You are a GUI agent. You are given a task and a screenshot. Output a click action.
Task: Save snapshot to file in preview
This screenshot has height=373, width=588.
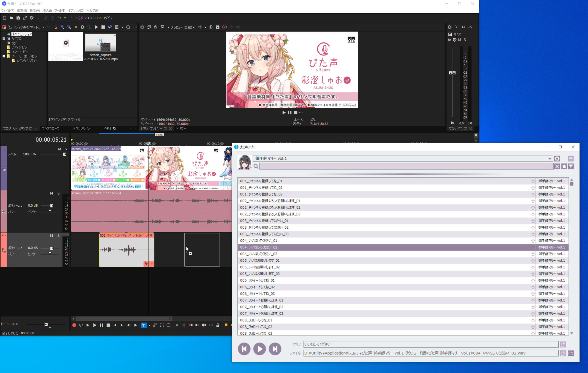(218, 27)
